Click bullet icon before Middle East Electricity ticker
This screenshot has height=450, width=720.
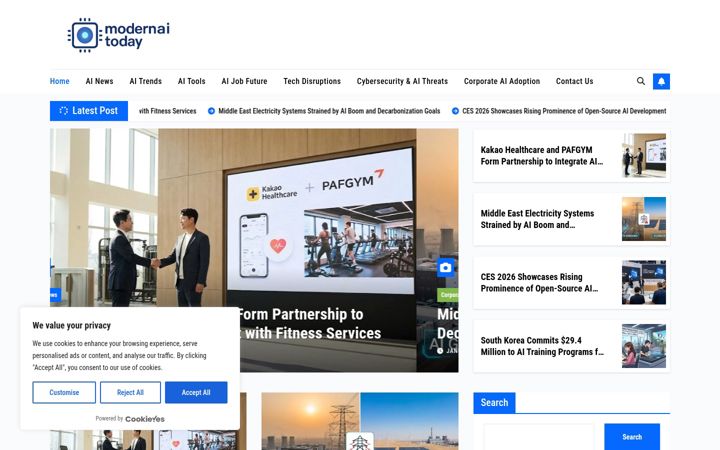tap(211, 111)
